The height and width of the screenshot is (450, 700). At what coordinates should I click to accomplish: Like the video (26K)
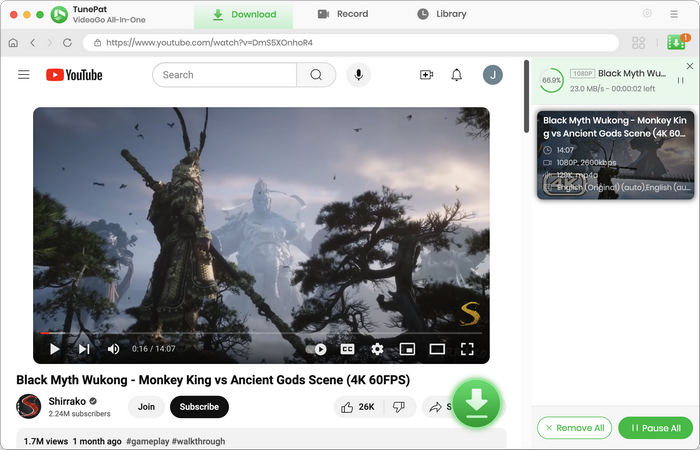tap(358, 407)
